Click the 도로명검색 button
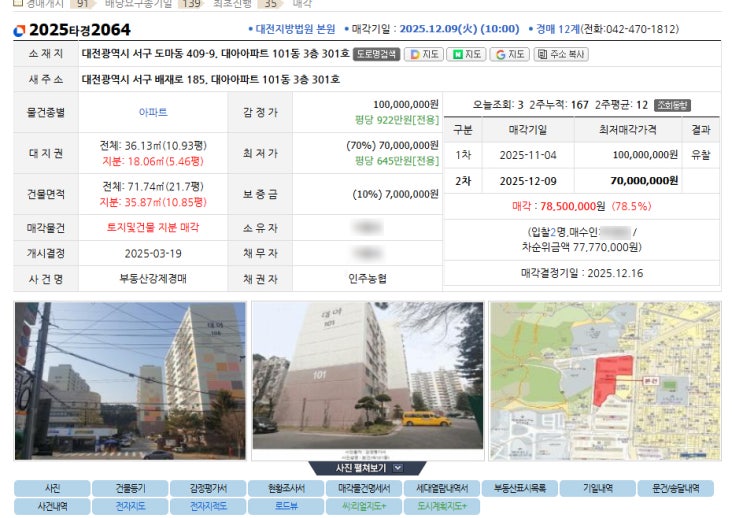The image size is (743, 518). click(x=376, y=54)
